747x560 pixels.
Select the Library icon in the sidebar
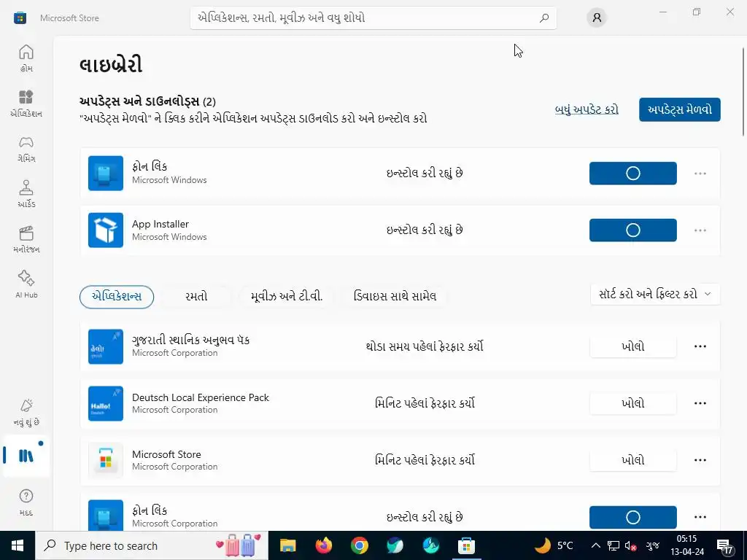[x=26, y=456]
